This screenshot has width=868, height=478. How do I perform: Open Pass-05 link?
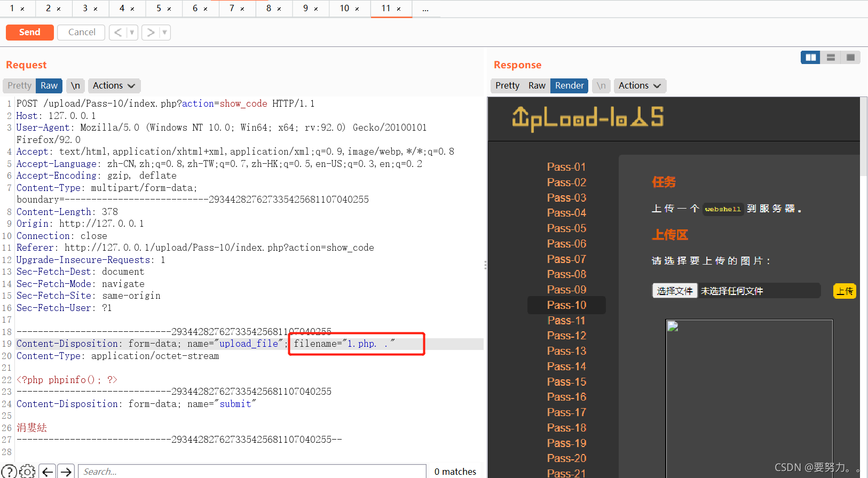(566, 228)
